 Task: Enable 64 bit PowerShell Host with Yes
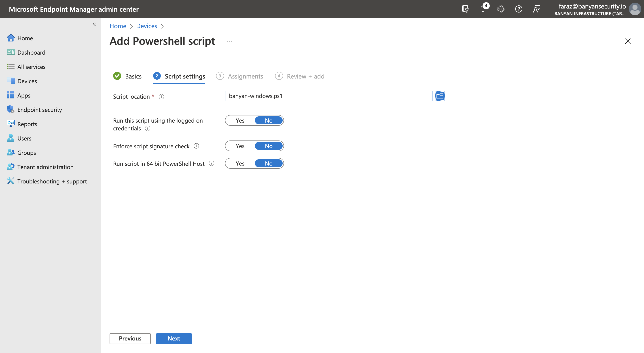point(240,164)
